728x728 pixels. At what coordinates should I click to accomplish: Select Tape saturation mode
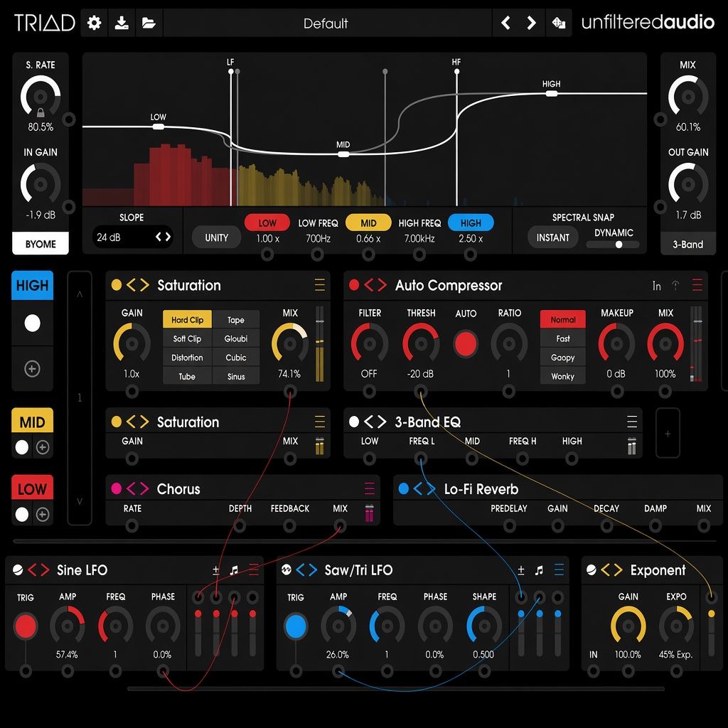pos(236,319)
